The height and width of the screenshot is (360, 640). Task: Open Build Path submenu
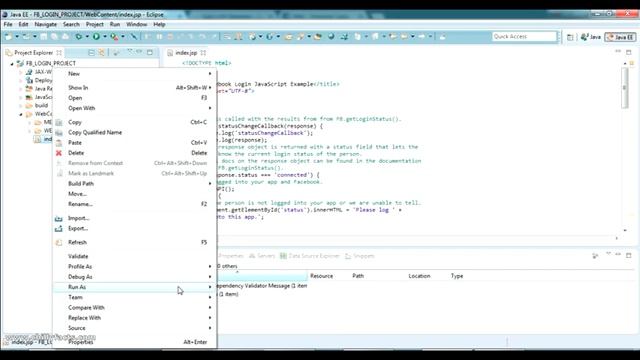tap(135, 184)
